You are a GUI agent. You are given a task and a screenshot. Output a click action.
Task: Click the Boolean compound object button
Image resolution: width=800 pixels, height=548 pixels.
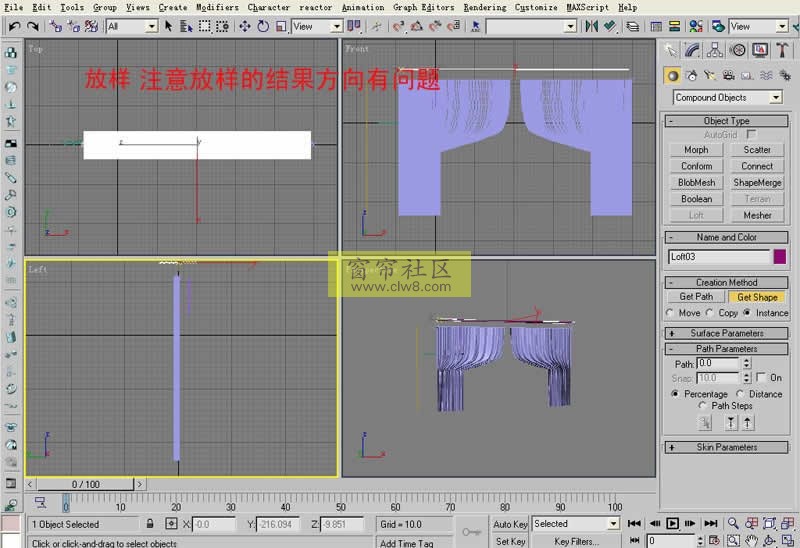pyautogui.click(x=696, y=199)
